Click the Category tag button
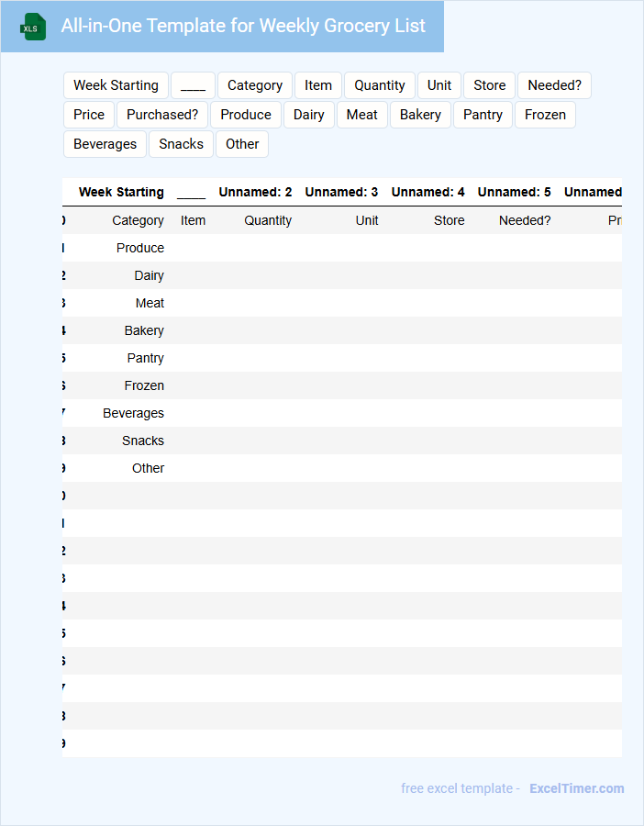The image size is (644, 826). pos(255,85)
